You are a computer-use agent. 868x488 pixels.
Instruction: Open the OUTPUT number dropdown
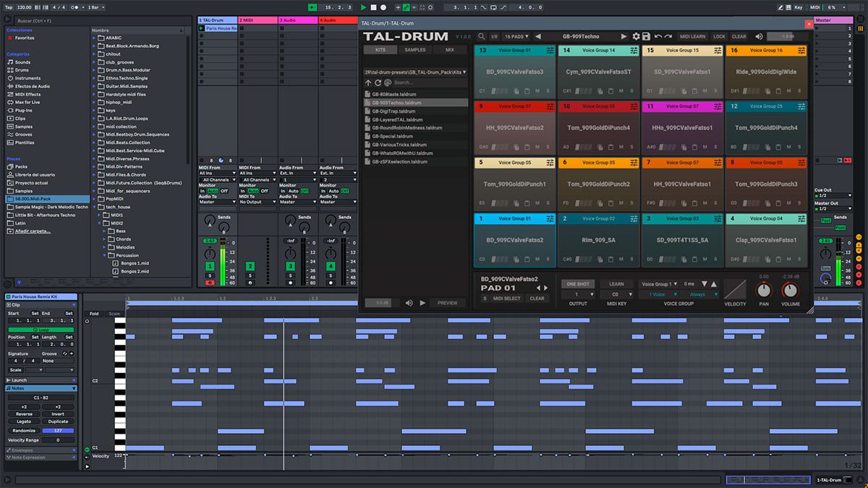(x=577, y=294)
